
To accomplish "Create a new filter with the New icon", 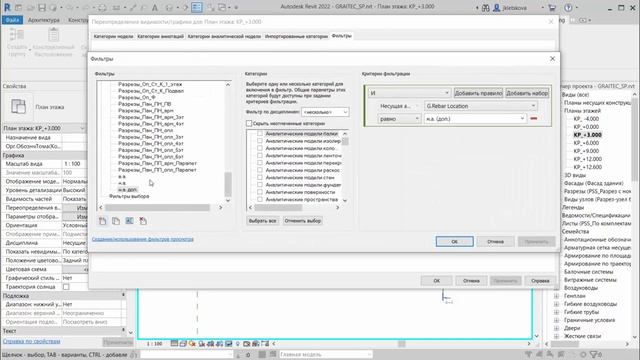I will 102,221.
